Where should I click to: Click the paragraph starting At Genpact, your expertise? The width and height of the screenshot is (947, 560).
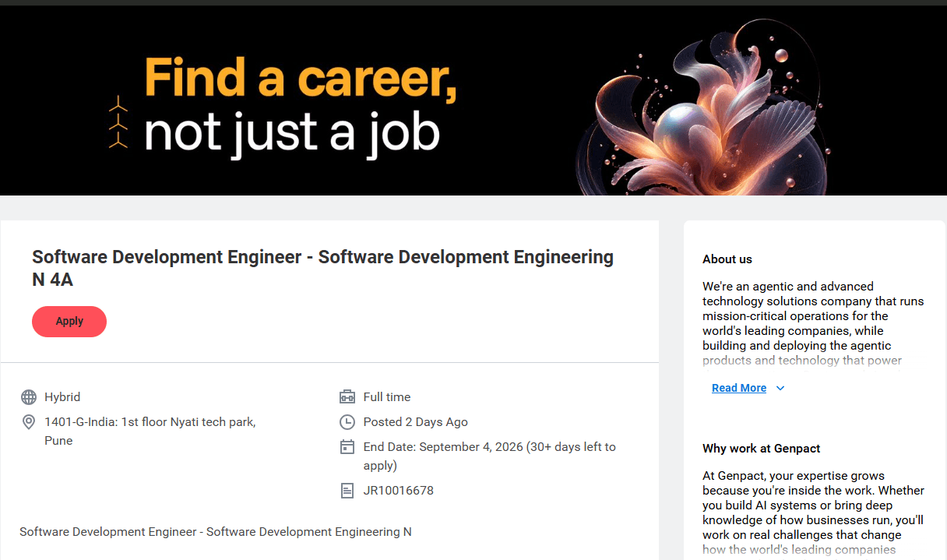pyautogui.click(x=814, y=512)
